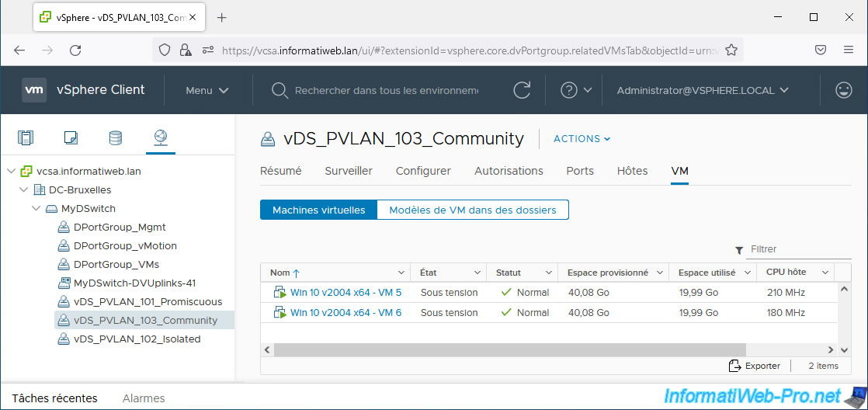Switch to the Hôtes tab

(632, 171)
